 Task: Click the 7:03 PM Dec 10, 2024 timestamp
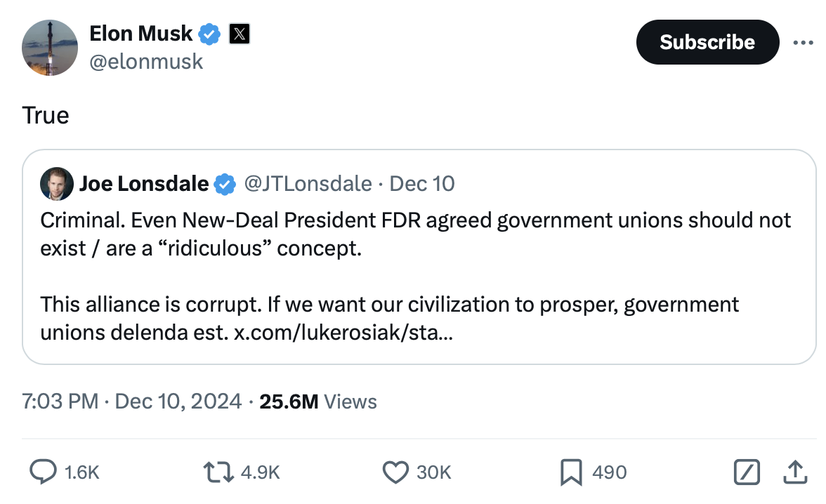[x=131, y=402]
